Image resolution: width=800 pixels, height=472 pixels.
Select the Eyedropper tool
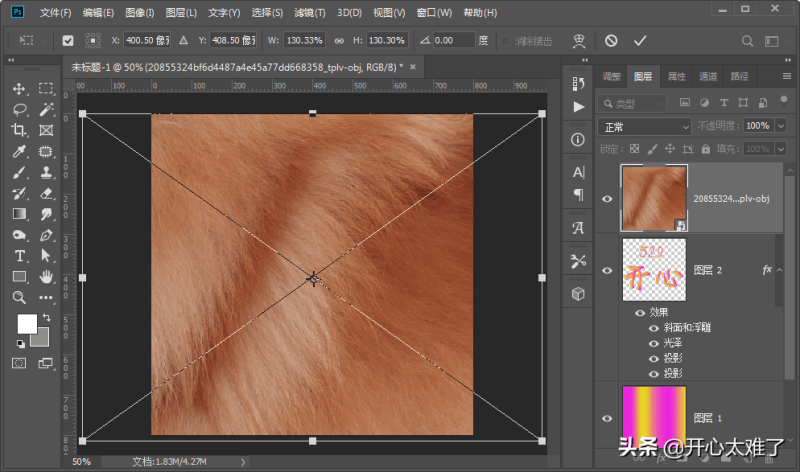[20, 151]
